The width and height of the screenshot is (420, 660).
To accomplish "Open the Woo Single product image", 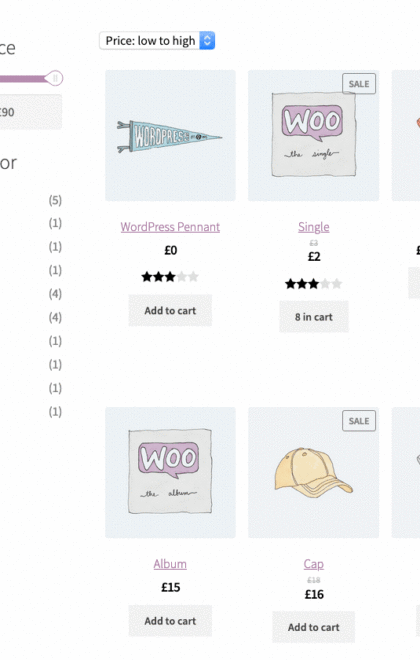I will pyautogui.click(x=314, y=136).
